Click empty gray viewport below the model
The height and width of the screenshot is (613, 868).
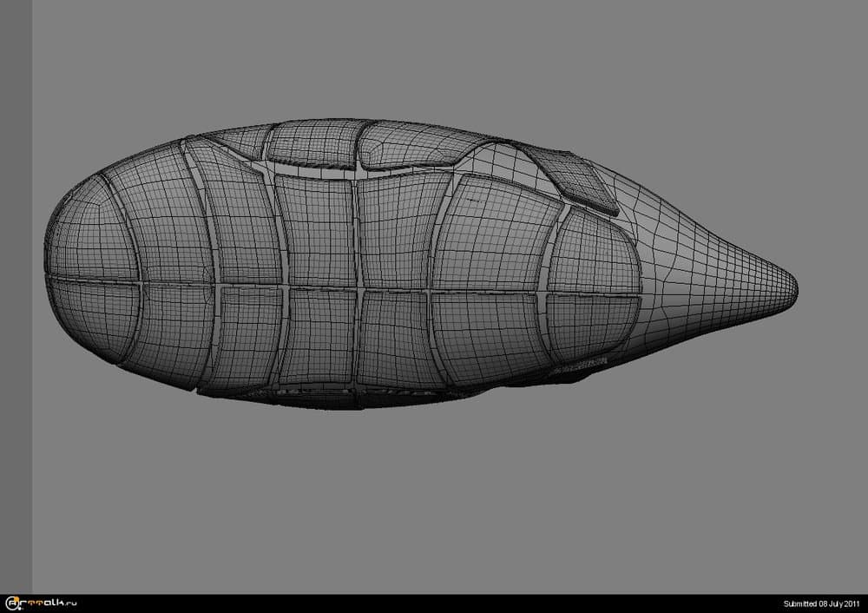[x=434, y=504]
